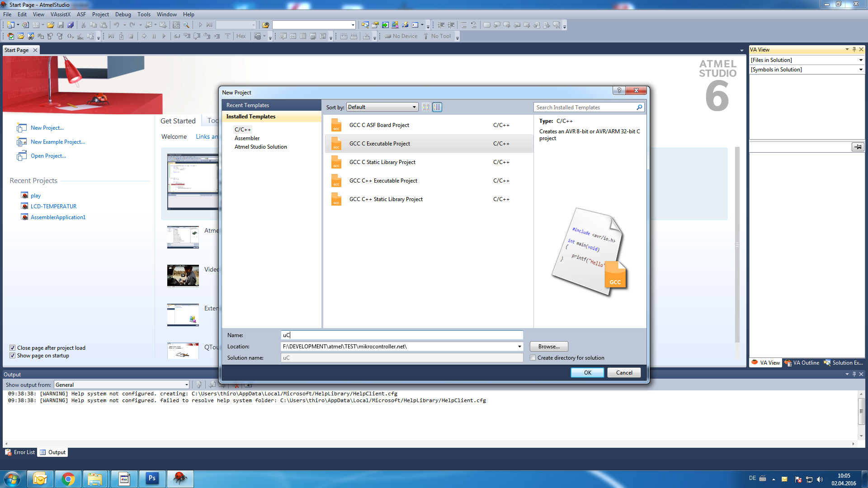Open the Debug menu
868x488 pixels.
pos(123,14)
